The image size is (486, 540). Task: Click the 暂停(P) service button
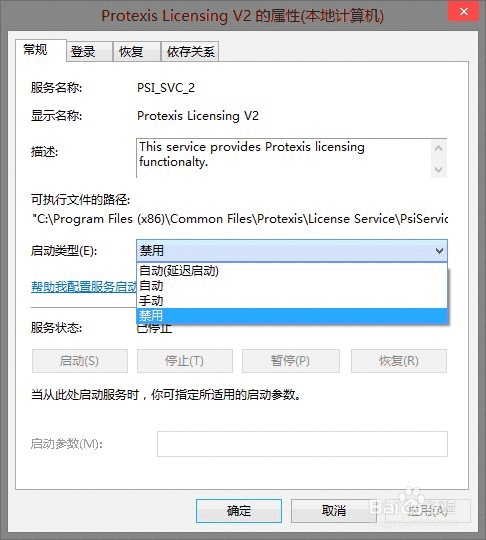point(291,361)
